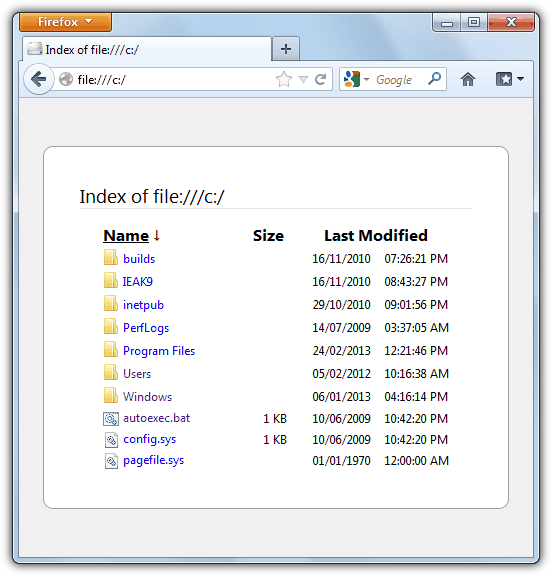Click the Program Files folder icon
Screen dimensions: 552x575
[111, 349]
